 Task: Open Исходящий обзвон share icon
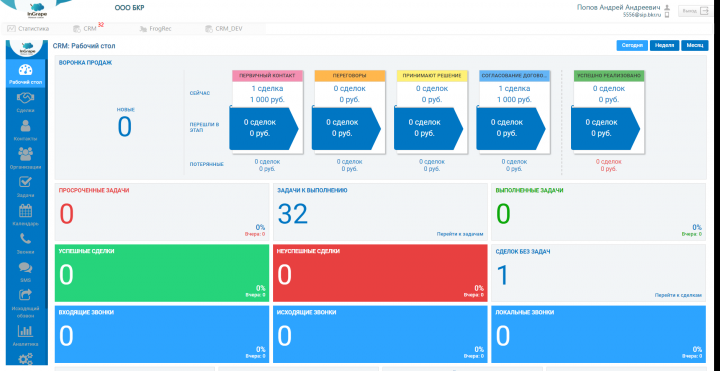click(x=25, y=294)
